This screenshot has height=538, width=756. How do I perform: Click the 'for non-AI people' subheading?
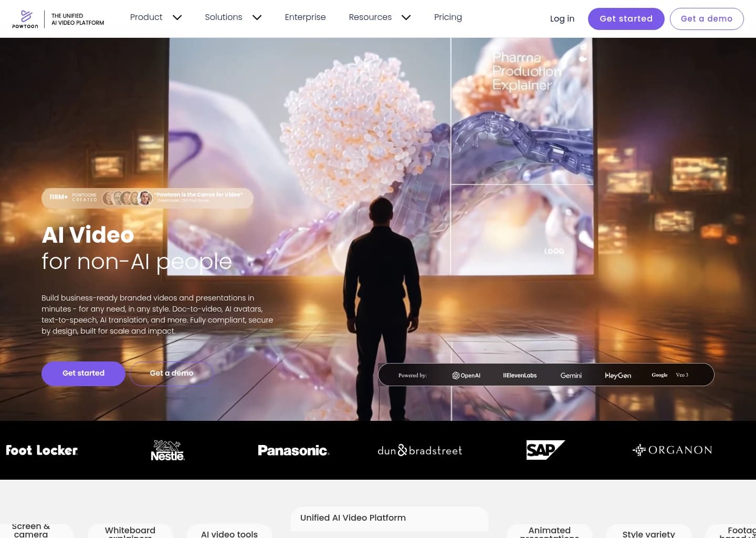pos(136,261)
